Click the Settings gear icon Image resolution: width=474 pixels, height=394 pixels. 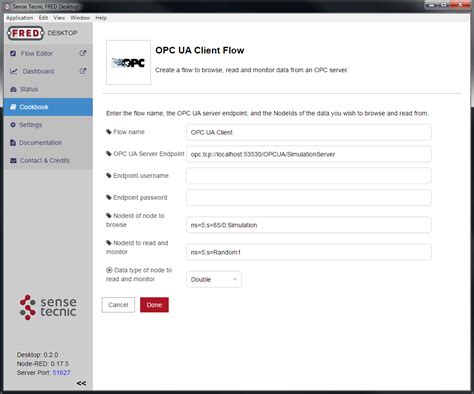pyautogui.click(x=13, y=125)
